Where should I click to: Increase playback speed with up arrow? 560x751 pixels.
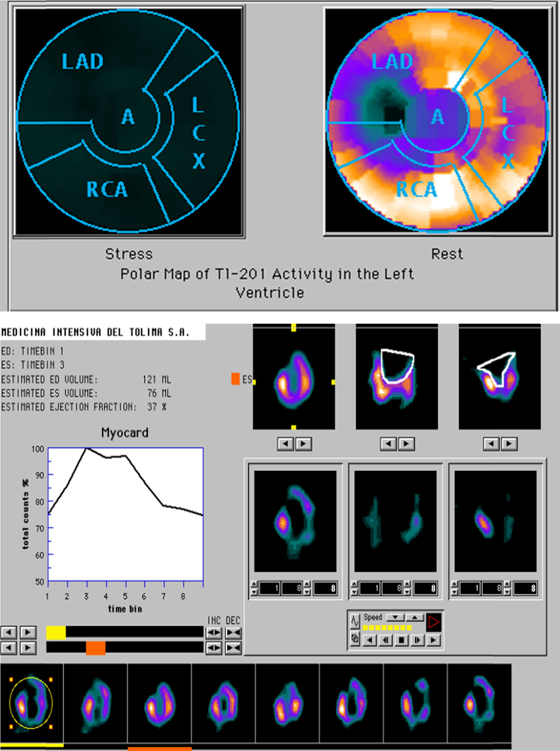tap(415, 617)
